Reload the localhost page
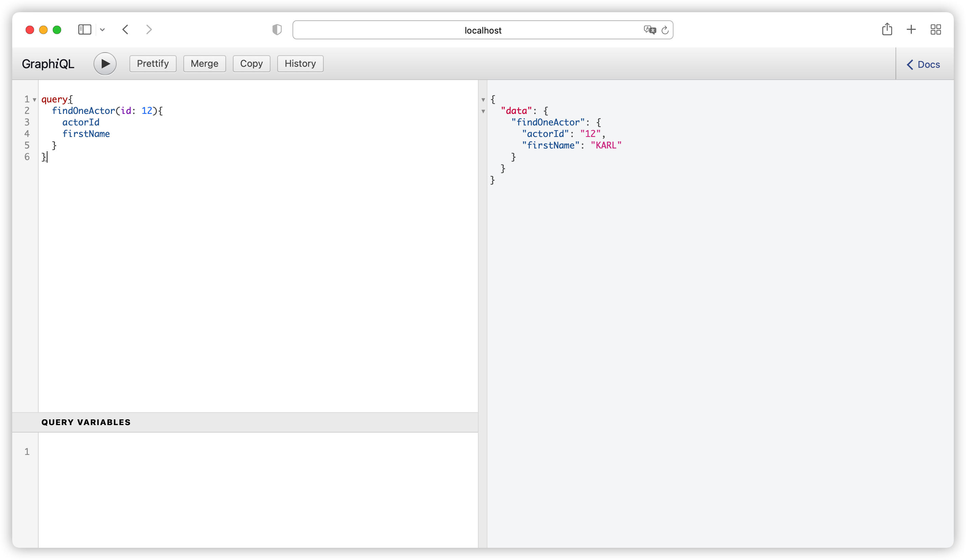966x560 pixels. click(665, 30)
